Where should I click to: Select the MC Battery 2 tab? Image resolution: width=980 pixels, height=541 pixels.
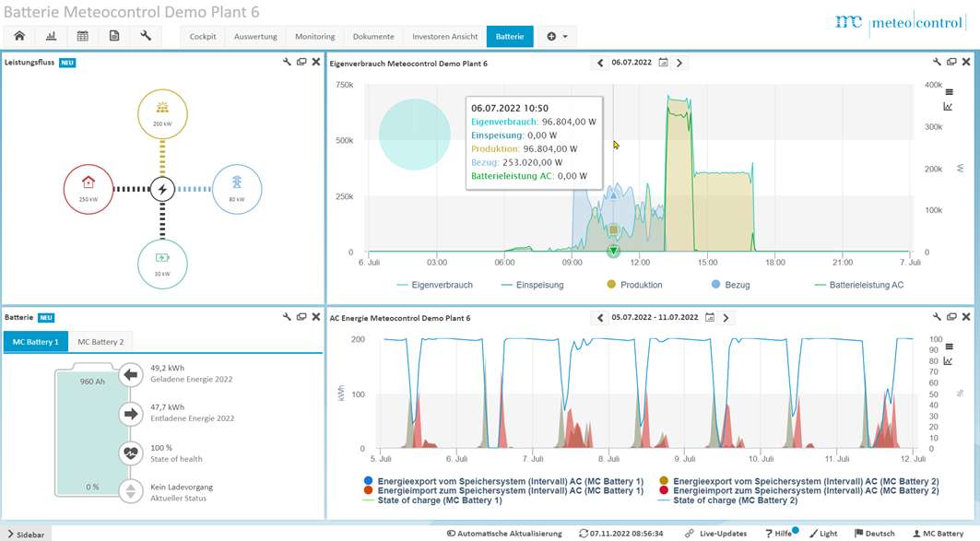point(100,342)
